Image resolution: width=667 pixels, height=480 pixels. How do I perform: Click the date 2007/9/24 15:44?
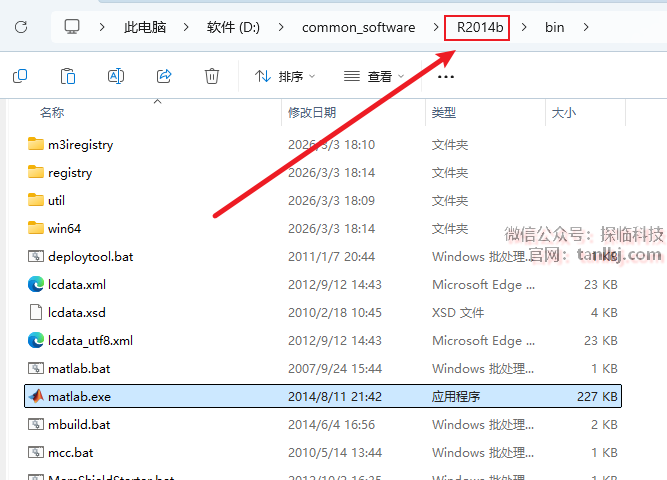(335, 369)
